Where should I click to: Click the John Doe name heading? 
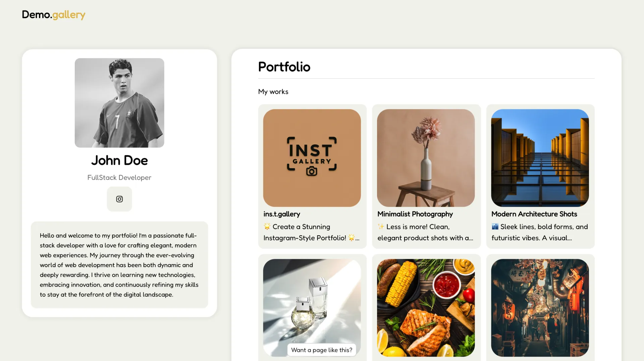[x=119, y=161]
